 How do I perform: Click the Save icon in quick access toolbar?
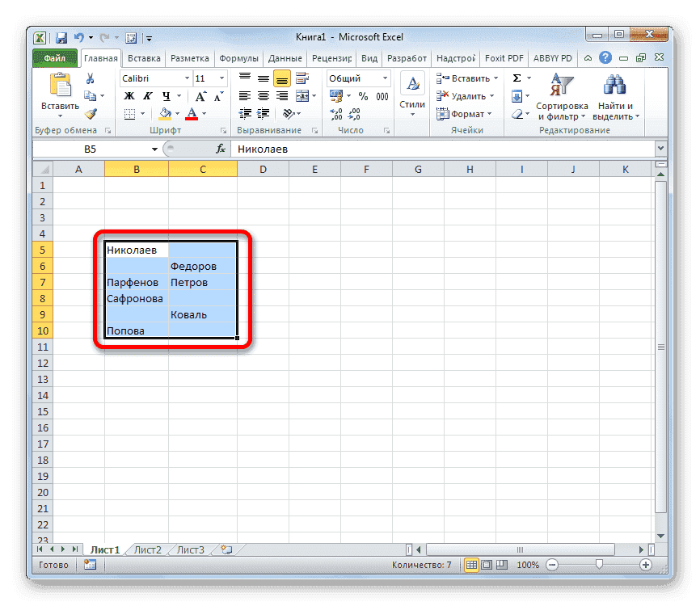(61, 37)
